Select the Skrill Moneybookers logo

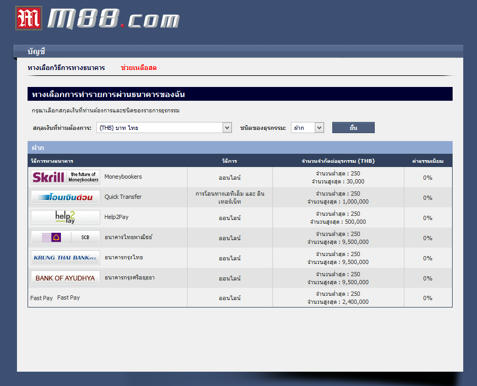66,177
